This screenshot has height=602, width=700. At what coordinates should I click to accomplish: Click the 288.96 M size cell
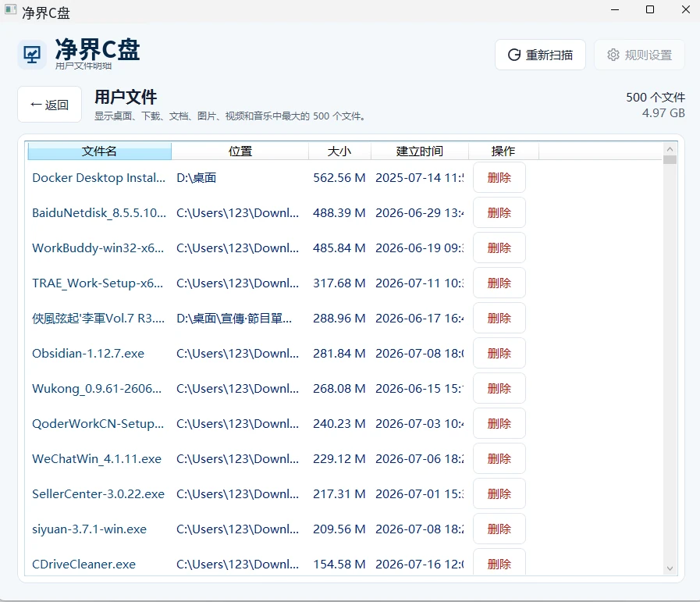tap(339, 318)
